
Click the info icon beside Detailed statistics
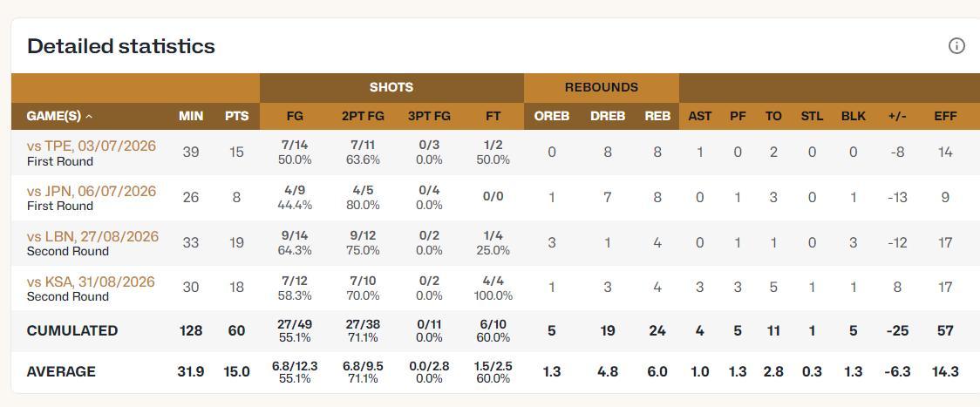pyautogui.click(x=956, y=45)
